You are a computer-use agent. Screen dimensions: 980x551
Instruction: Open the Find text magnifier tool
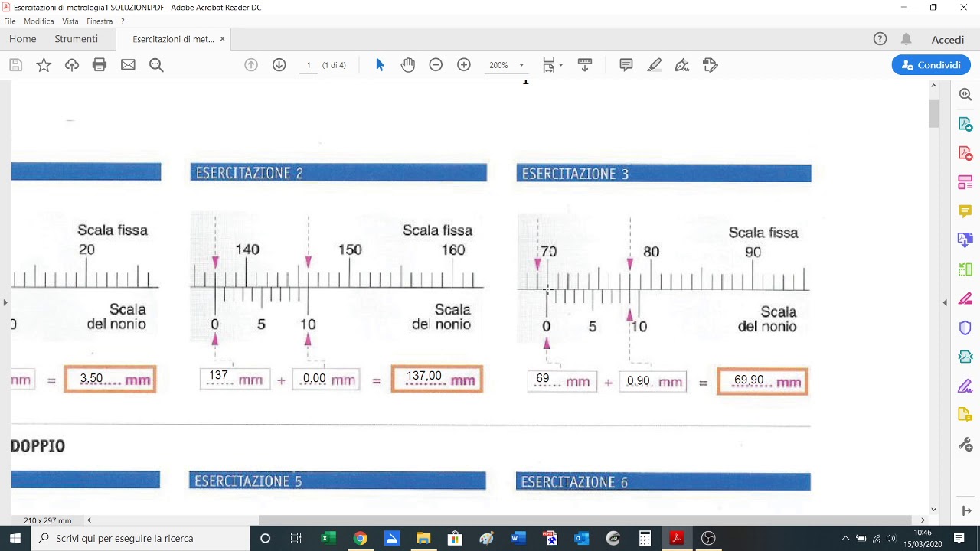tap(156, 65)
